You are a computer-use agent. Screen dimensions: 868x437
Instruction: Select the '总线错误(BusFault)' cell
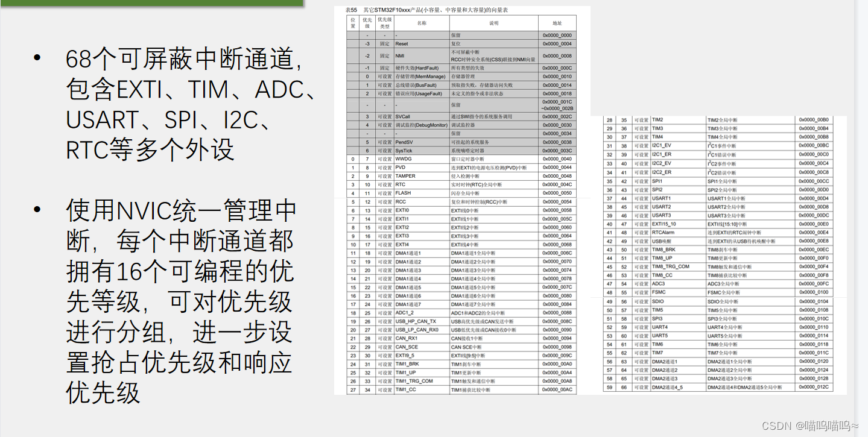(422, 85)
